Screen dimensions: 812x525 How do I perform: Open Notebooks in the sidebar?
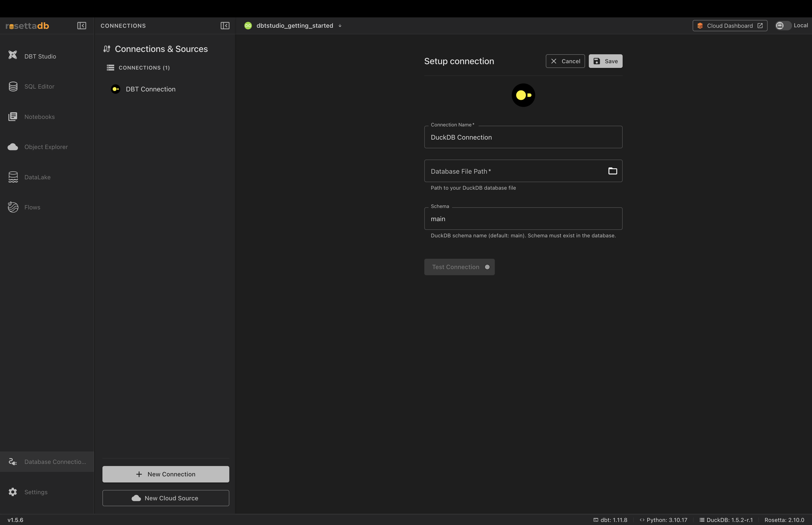[47, 117]
